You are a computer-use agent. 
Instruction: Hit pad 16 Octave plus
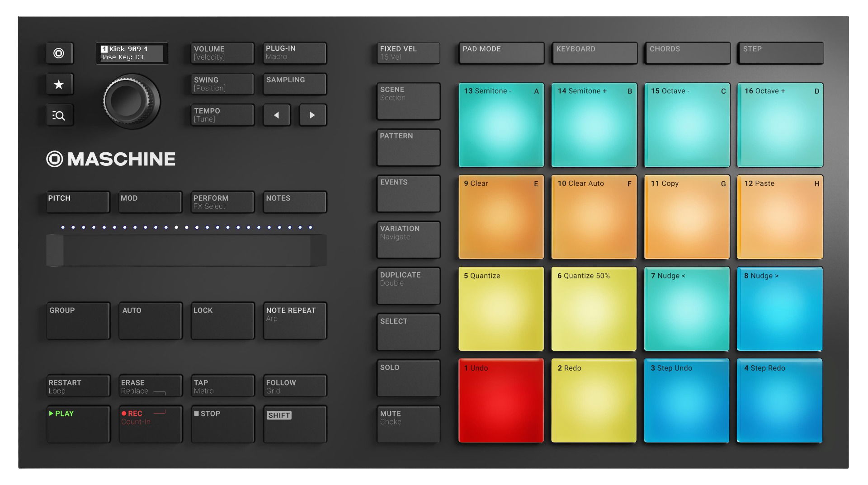780,125
